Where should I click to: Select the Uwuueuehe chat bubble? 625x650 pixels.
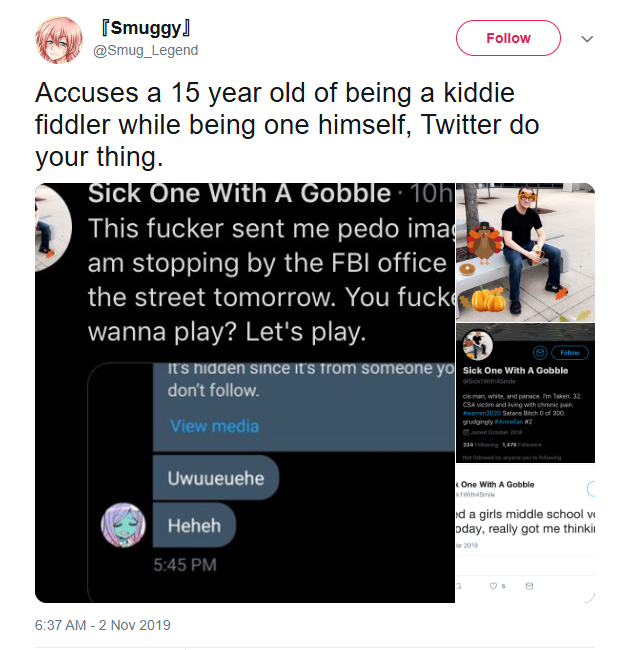point(215,478)
